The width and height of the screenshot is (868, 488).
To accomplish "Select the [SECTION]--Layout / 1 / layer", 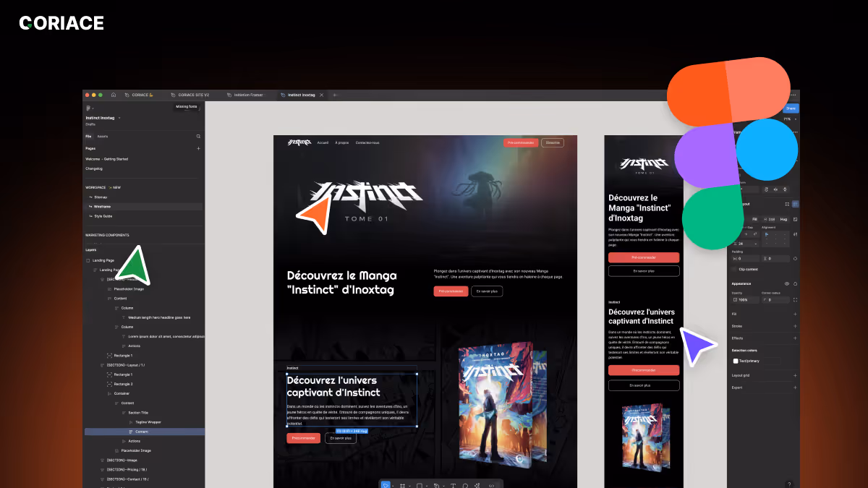I will click(x=126, y=365).
